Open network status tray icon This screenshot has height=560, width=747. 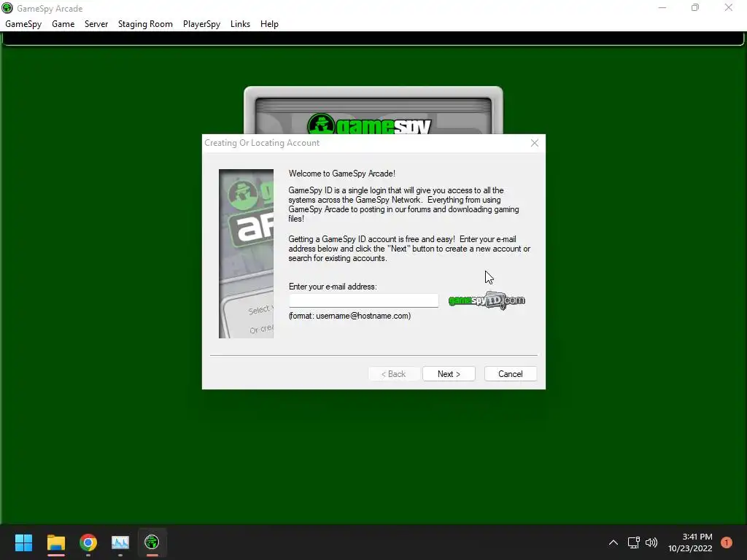[x=634, y=542]
